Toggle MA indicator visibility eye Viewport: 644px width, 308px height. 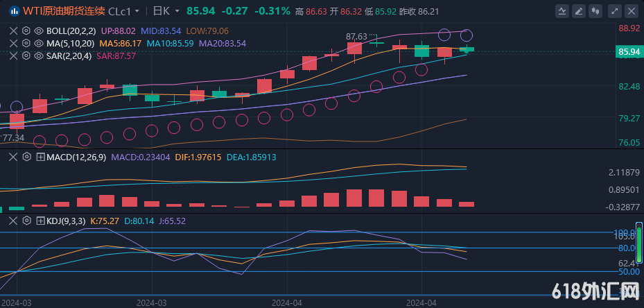tap(39, 43)
